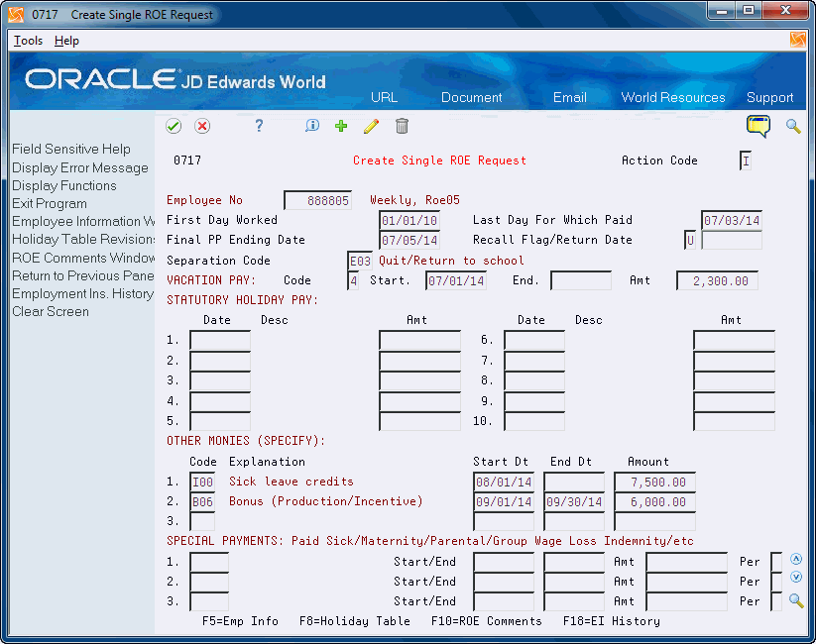Click Separation Code field E03

pyautogui.click(x=360, y=261)
